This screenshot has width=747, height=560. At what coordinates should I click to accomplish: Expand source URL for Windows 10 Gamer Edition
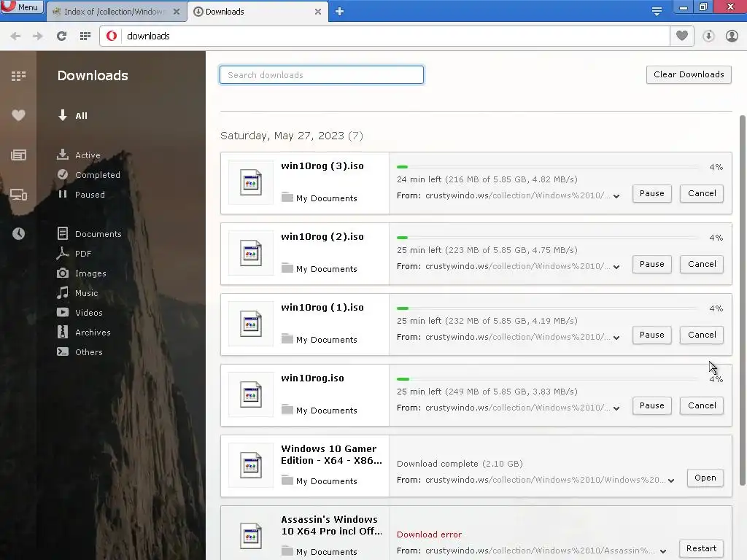pyautogui.click(x=671, y=481)
